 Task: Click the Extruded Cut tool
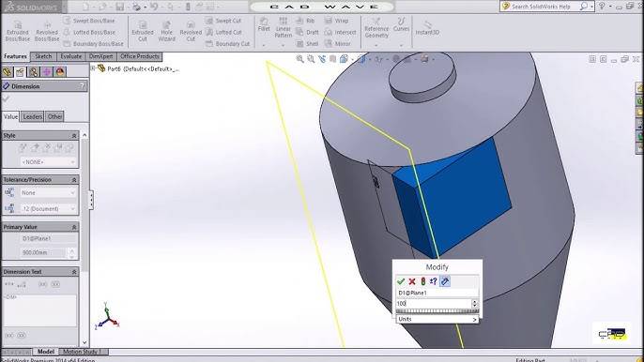tap(143, 31)
